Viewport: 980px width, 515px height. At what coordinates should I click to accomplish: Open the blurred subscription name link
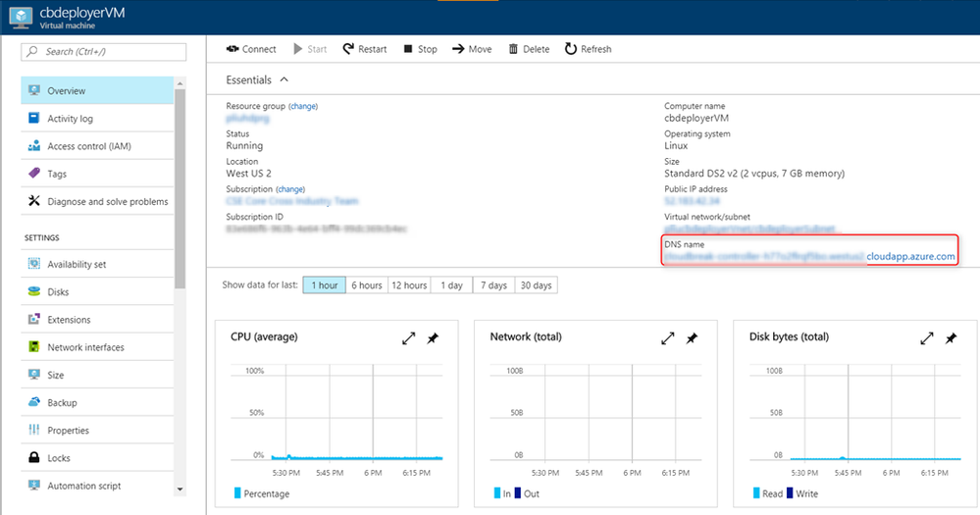pos(292,201)
